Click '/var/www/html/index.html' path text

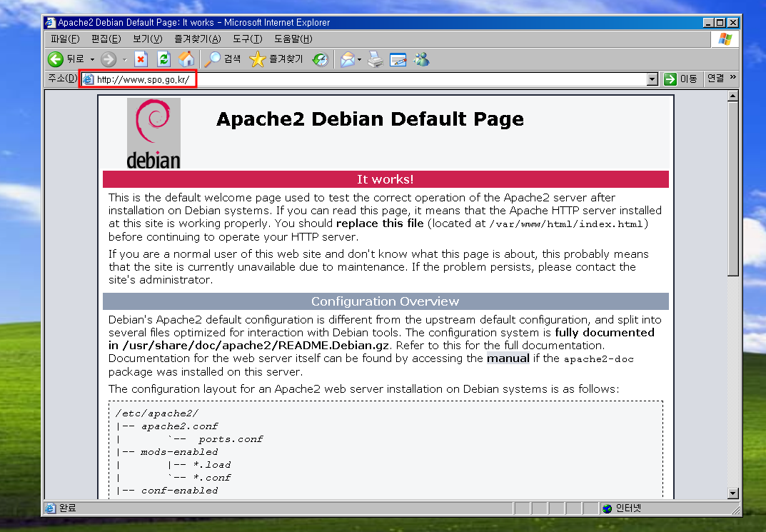tap(565, 224)
